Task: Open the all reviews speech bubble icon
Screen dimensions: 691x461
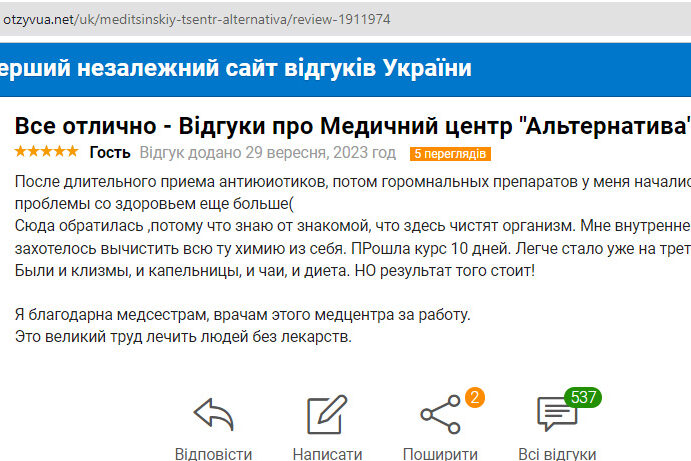Action: 555,415
